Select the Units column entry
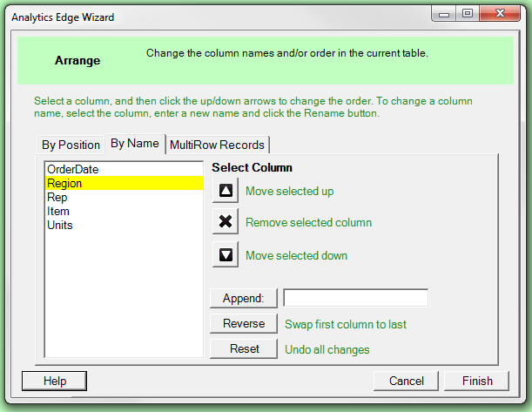Viewport: 532px width, 412px height. point(60,225)
